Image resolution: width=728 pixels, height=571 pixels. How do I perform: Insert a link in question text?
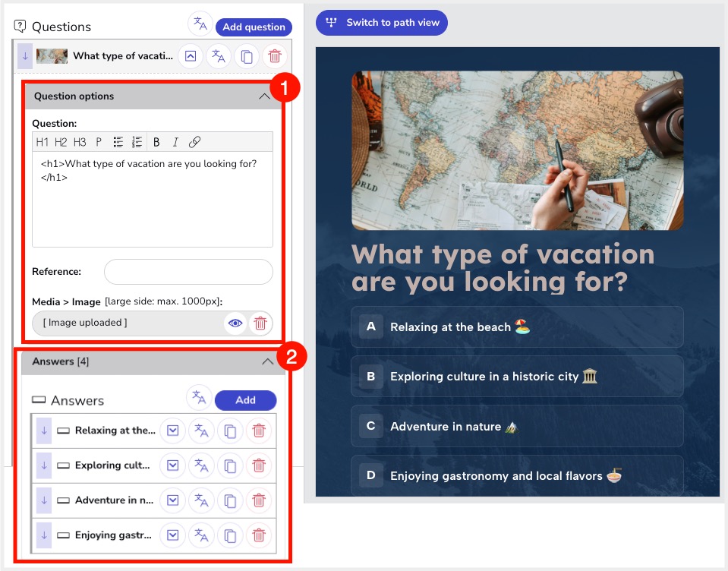(x=194, y=142)
